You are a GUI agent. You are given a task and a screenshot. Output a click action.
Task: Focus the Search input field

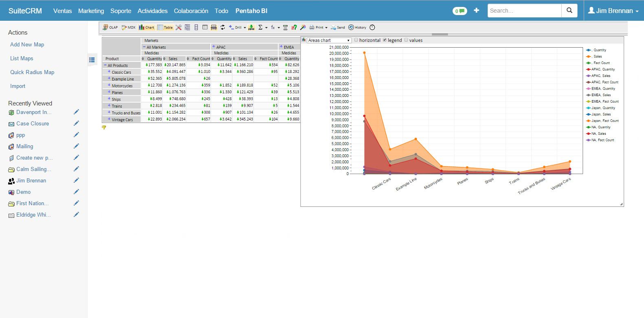pos(524,11)
